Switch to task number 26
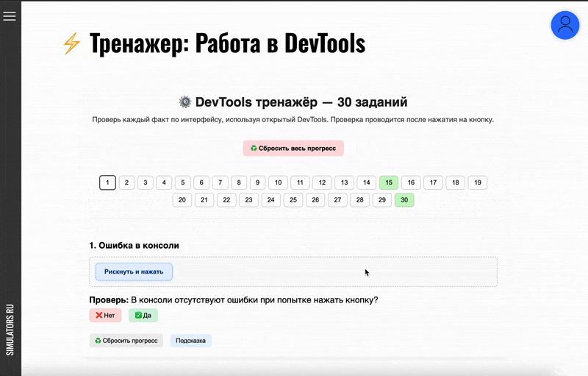 315,200
